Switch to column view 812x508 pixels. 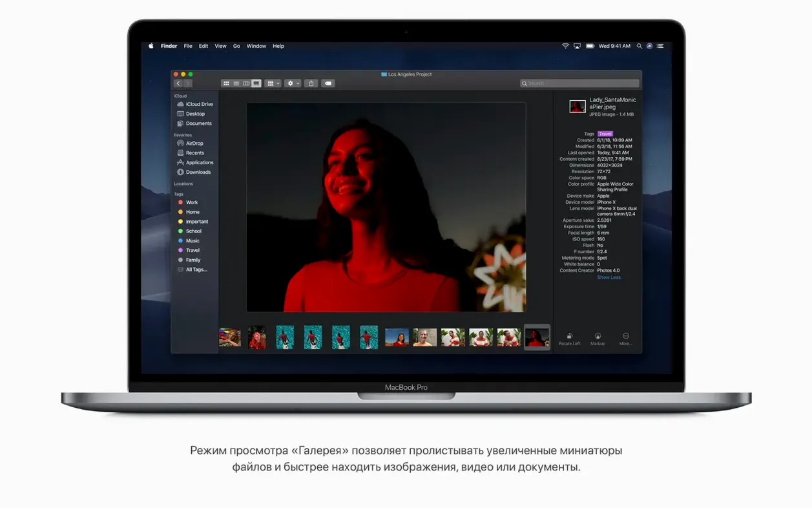[246, 83]
